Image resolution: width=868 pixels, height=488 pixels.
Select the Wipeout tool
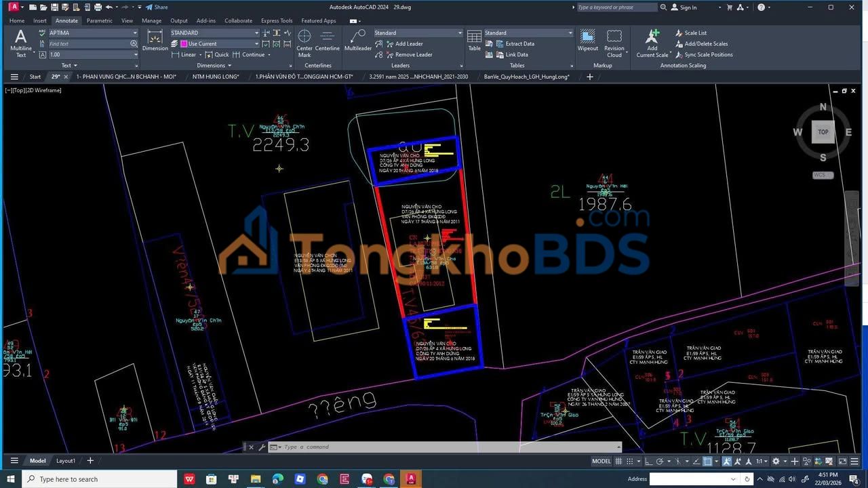pos(587,39)
